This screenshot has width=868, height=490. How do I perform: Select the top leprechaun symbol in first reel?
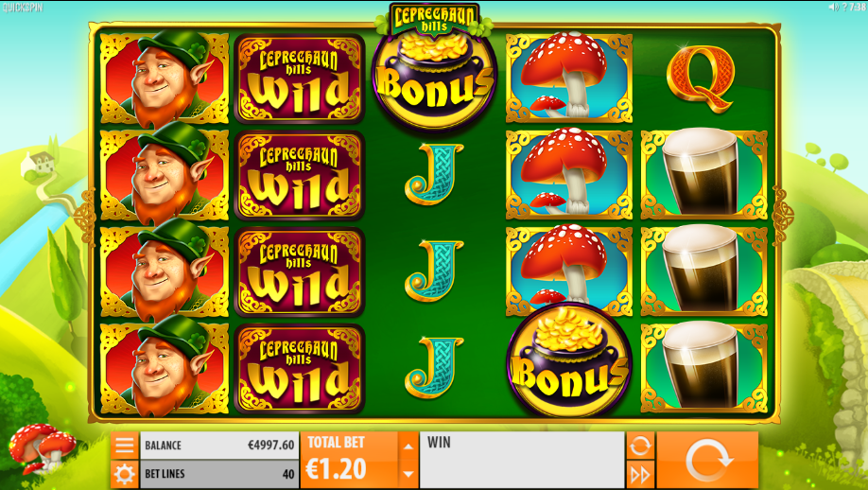click(x=164, y=79)
